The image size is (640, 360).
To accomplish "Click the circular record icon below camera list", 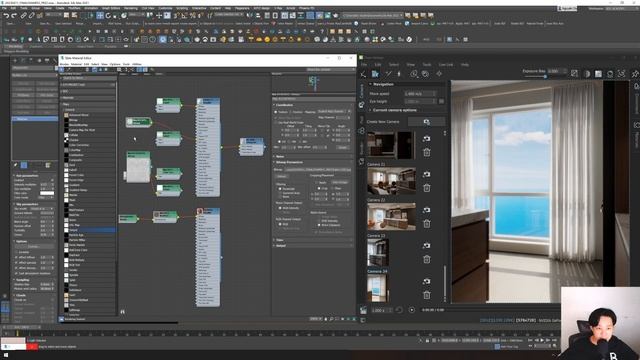I will tap(411, 310).
